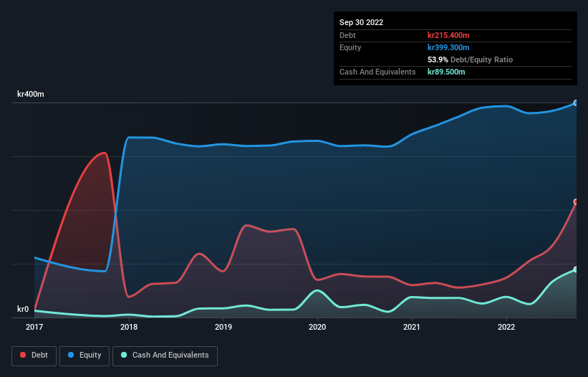Click the 2022 x-axis label

tap(506, 327)
